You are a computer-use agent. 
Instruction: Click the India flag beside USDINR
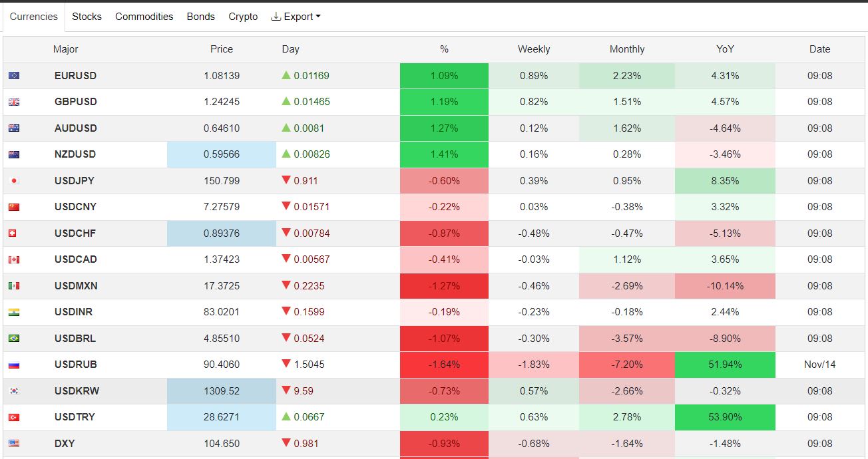tap(14, 312)
